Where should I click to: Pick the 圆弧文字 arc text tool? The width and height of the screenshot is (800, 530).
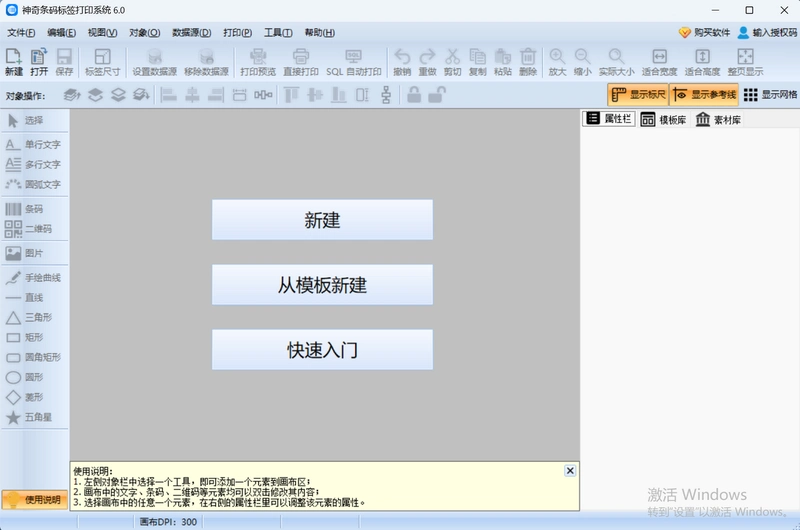[x=33, y=185]
